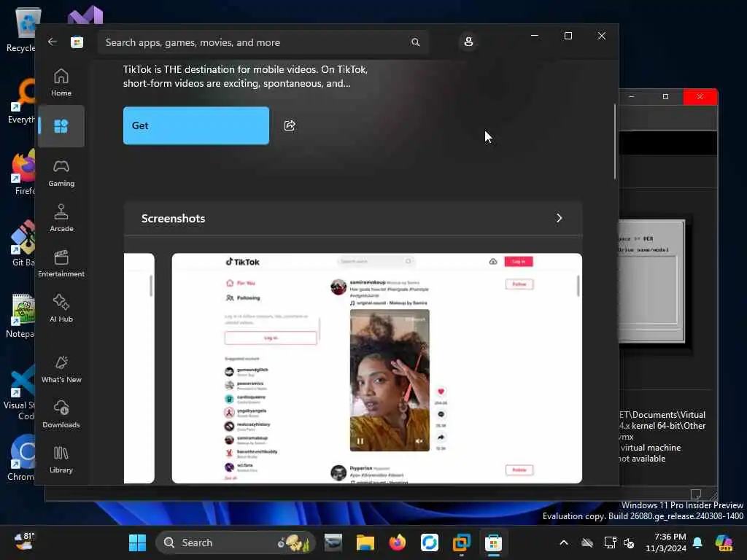Open the Chrome desktop shortcut
The height and width of the screenshot is (560, 747).
pyautogui.click(x=21, y=458)
